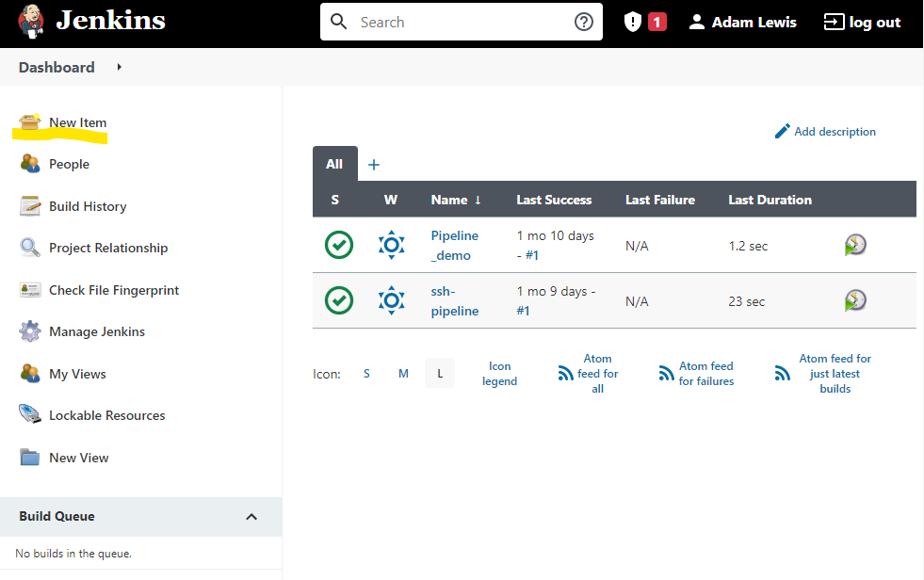924x580 pixels.
Task: Open Project Relationship in sidebar
Action: (108, 248)
